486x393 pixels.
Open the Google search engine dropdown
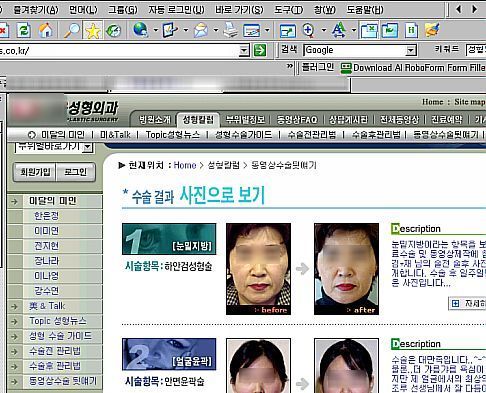(x=411, y=50)
